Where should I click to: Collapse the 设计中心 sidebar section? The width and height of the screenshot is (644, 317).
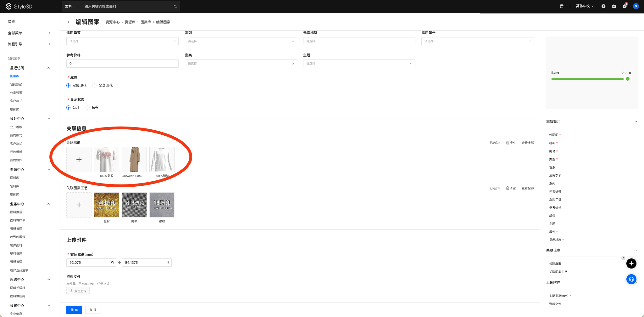[x=49, y=119]
